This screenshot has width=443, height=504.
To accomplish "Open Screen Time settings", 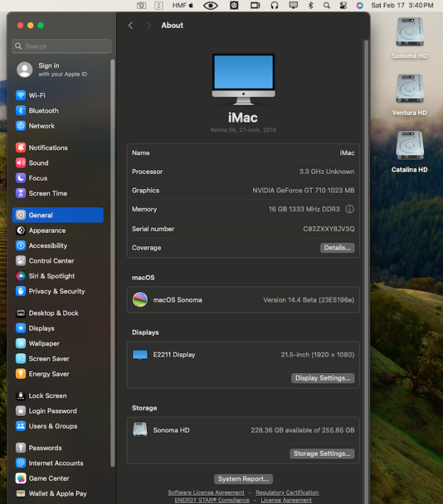I will coord(58,193).
